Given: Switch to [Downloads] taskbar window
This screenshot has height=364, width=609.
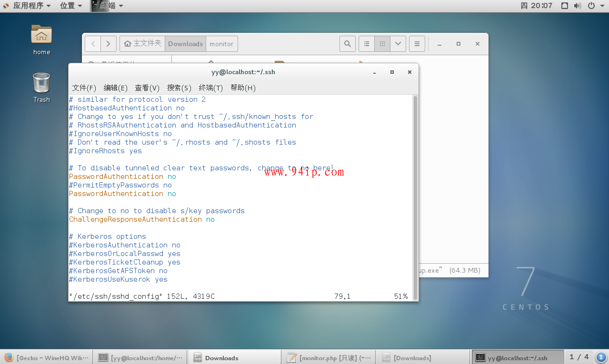Looking at the screenshot, I should point(422,357).
